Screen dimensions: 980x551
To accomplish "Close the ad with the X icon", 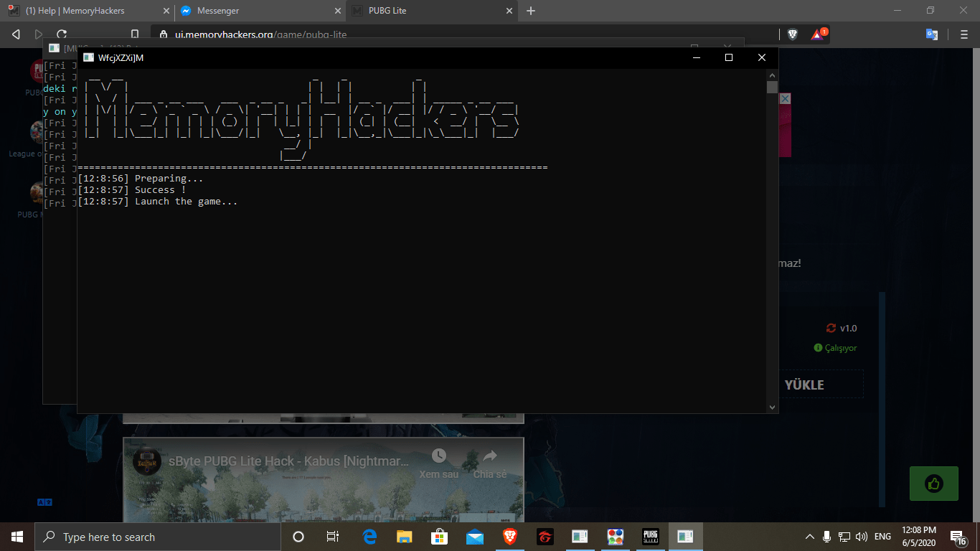I will [785, 98].
